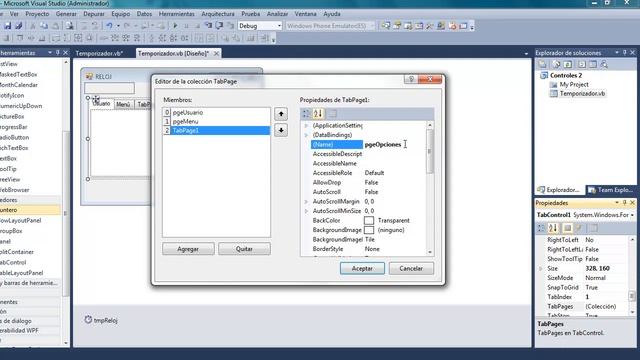This screenshot has width=640, height=360.
Task: Open the Arquitectura menu
Action: 218,14
